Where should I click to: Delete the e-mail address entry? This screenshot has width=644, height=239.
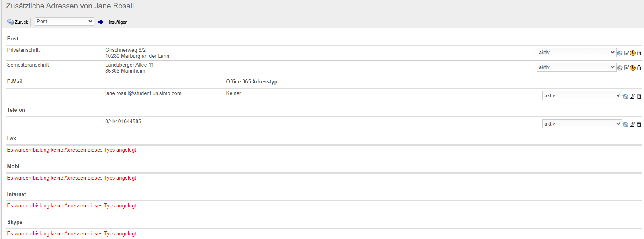[x=639, y=96]
